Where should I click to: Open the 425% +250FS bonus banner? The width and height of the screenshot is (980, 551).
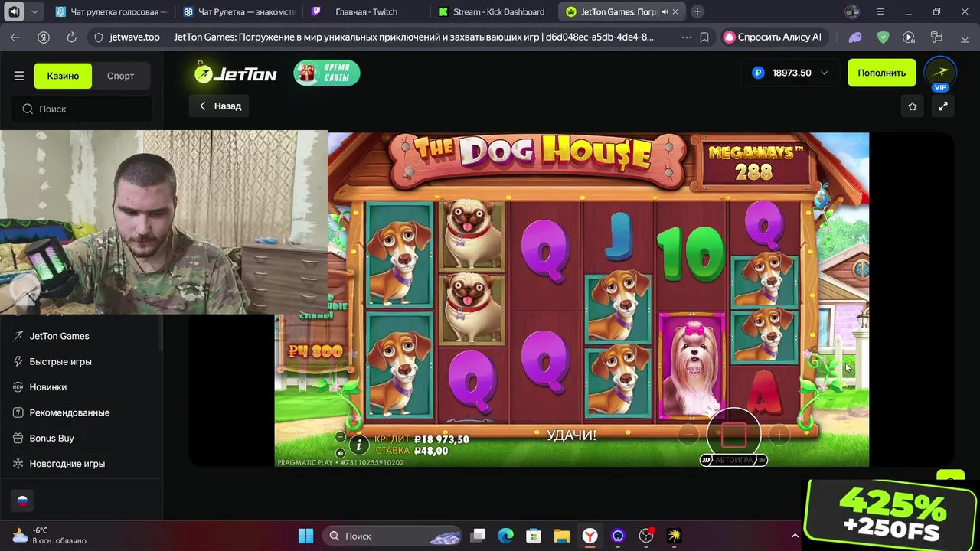[x=891, y=514]
